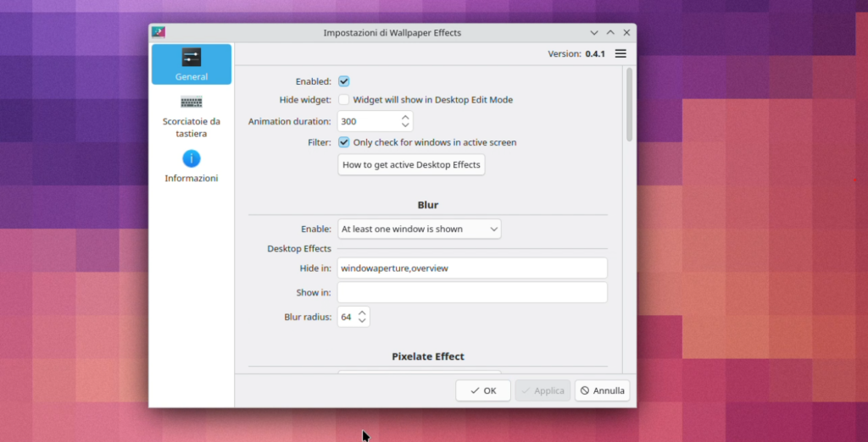This screenshot has width=868, height=442.
Task: Confirm with the OK button
Action: click(483, 390)
